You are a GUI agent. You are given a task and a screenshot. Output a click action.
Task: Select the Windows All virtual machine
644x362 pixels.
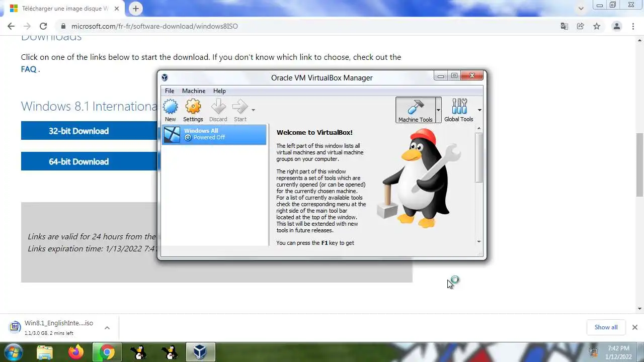(x=214, y=134)
